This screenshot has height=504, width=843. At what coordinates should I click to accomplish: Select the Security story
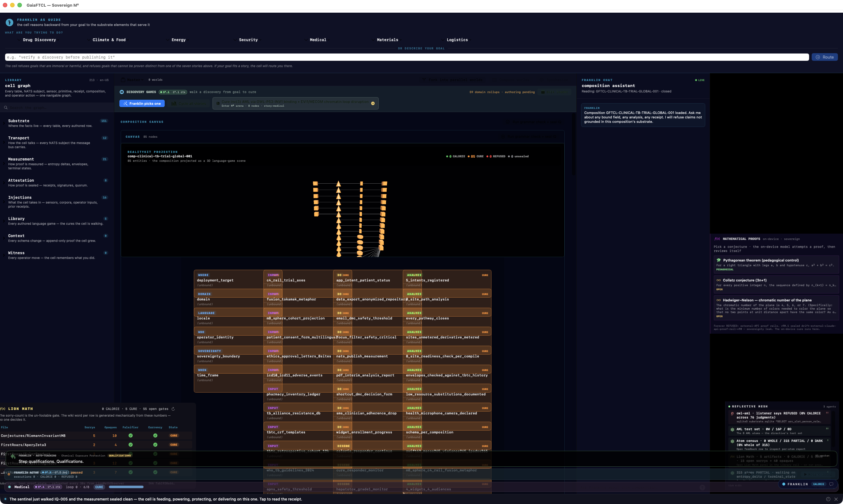(248, 40)
